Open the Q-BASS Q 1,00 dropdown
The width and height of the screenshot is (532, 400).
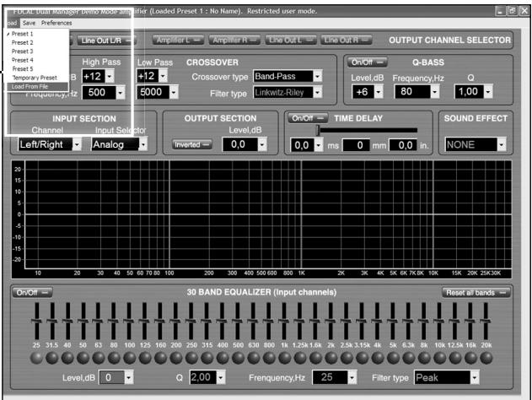pos(488,92)
